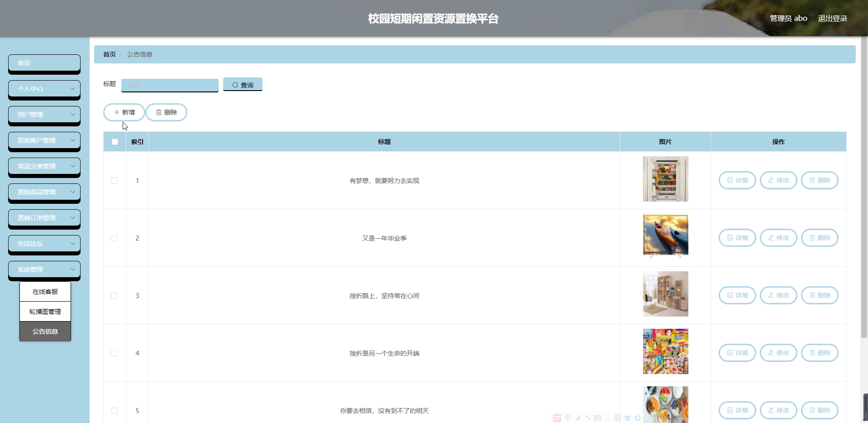This screenshot has height=423, width=868.
Task: Click 删除 trash icon for row 挫折路上，坚持常在心间
Action: point(812,295)
